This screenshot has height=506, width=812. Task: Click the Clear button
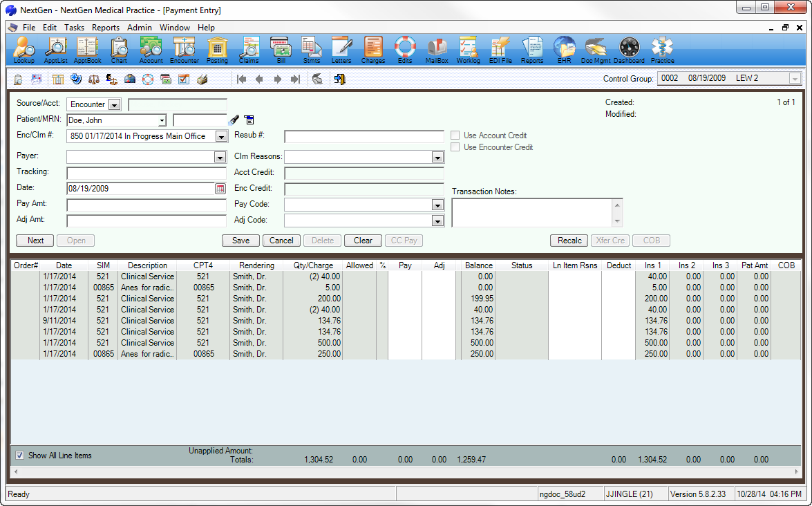363,241
